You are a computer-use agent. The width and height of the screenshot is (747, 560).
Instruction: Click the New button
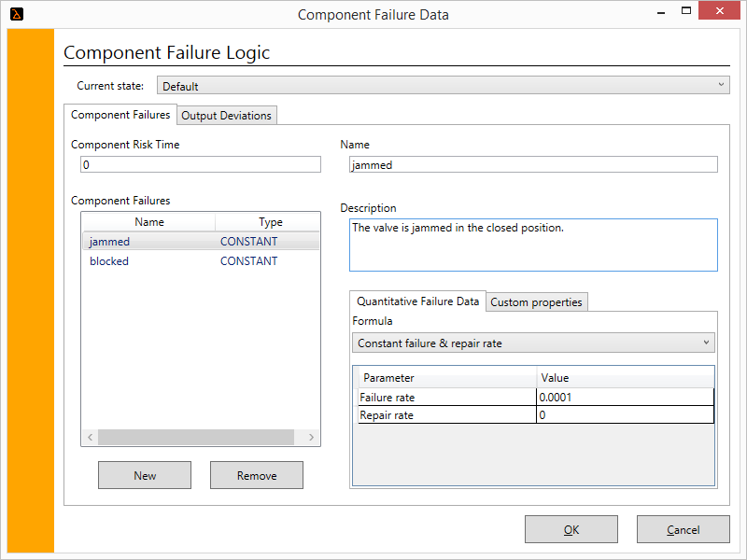[145, 475]
